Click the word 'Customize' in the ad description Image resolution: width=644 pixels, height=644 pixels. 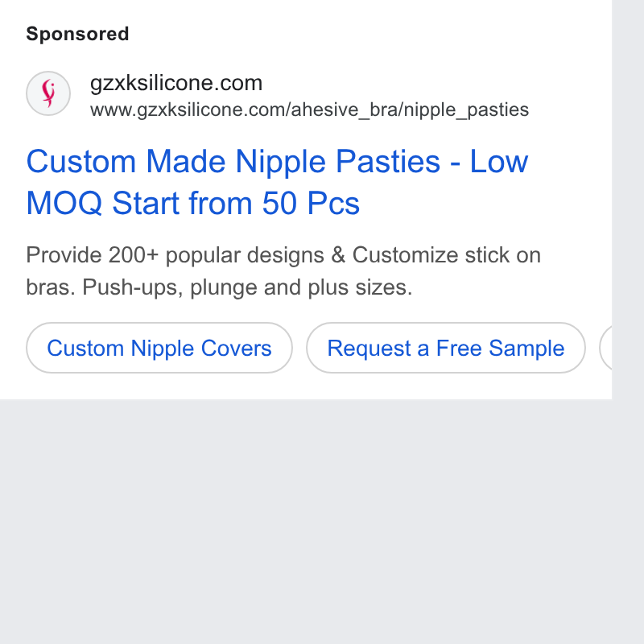[x=405, y=255]
